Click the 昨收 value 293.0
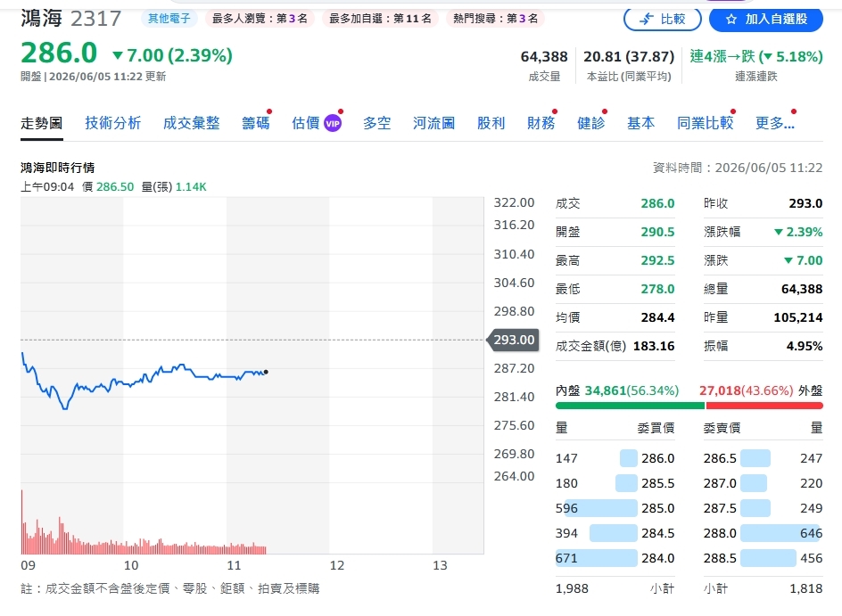The width and height of the screenshot is (842, 616). point(805,204)
